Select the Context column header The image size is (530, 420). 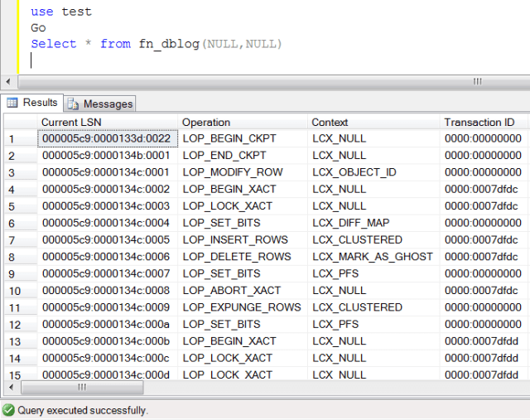pyautogui.click(x=330, y=122)
